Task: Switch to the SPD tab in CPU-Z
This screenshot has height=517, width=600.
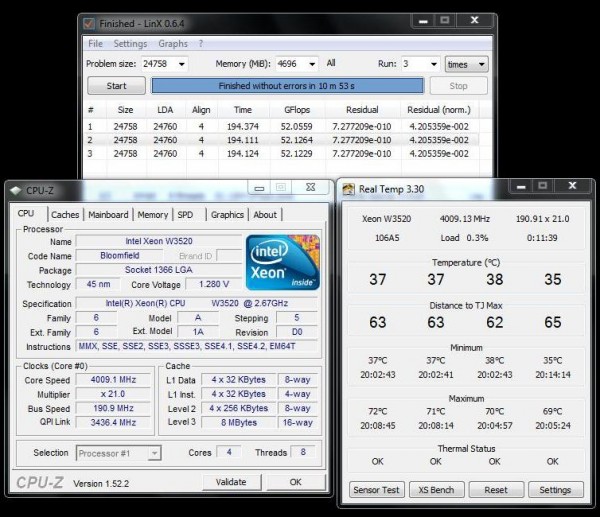Action: click(x=185, y=215)
